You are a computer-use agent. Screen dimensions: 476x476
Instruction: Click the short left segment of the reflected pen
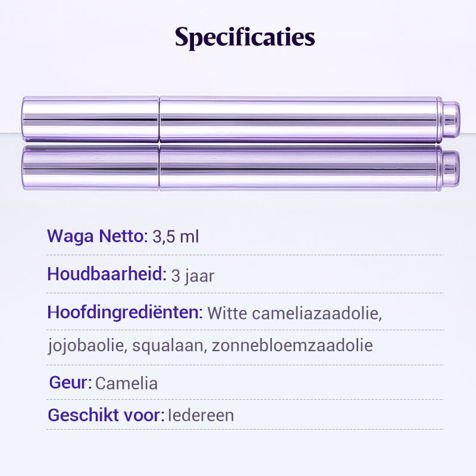tap(90, 168)
